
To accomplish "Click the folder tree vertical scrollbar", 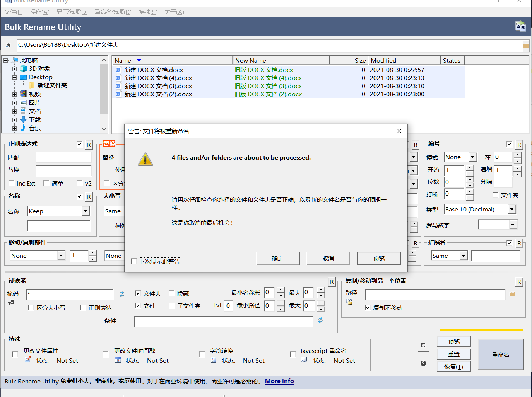I will coord(104,94).
